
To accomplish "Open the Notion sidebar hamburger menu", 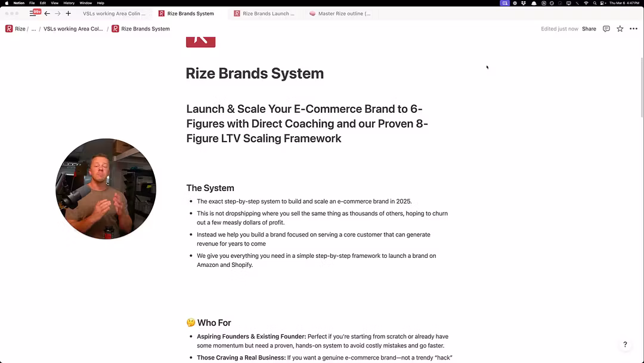I will [32, 14].
